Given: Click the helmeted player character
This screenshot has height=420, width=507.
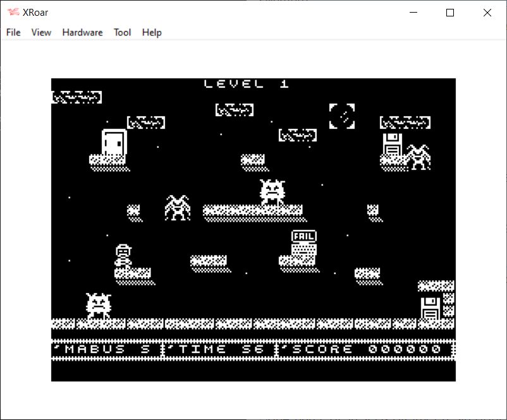Looking at the screenshot, I should click(123, 256).
